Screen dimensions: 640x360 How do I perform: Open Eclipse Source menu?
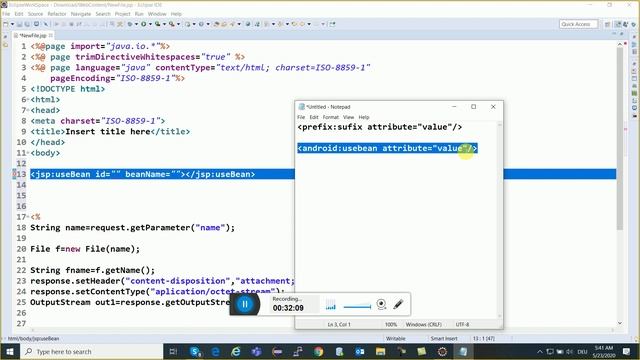(35, 14)
